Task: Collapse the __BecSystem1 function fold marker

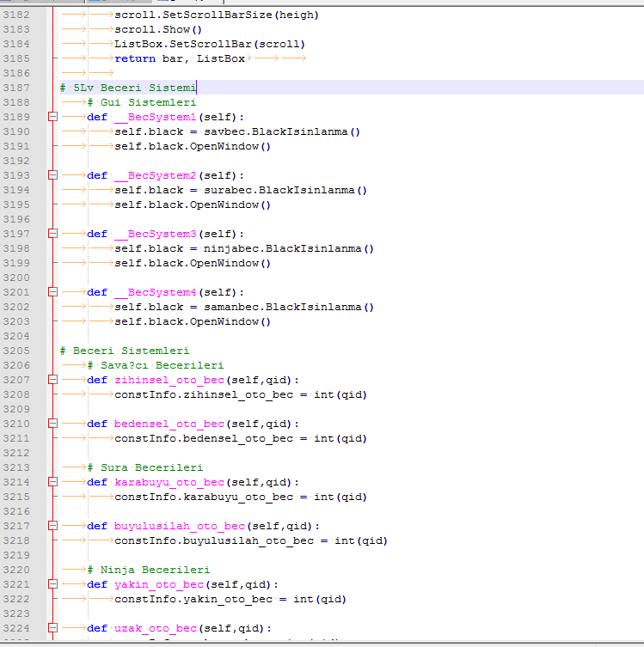Action: pos(52,117)
